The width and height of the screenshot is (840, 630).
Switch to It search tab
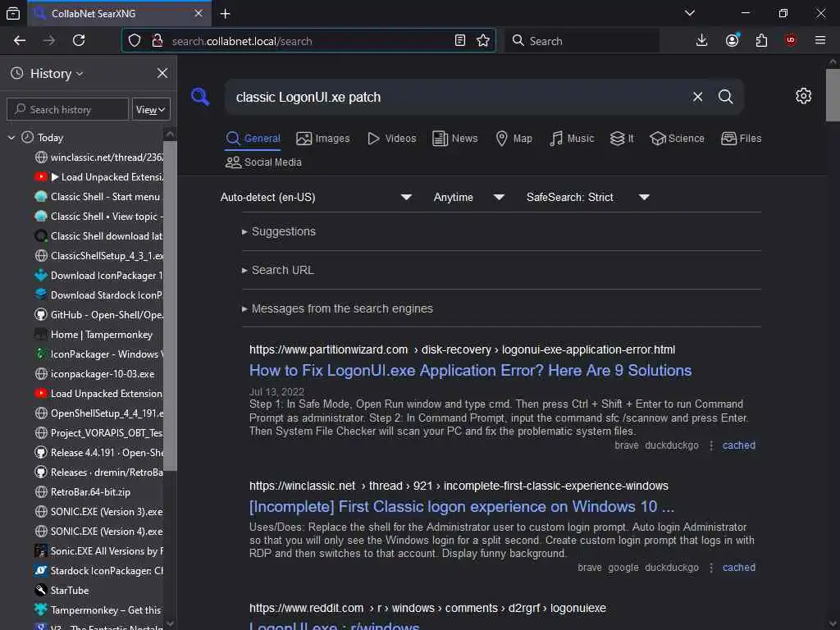pyautogui.click(x=622, y=139)
